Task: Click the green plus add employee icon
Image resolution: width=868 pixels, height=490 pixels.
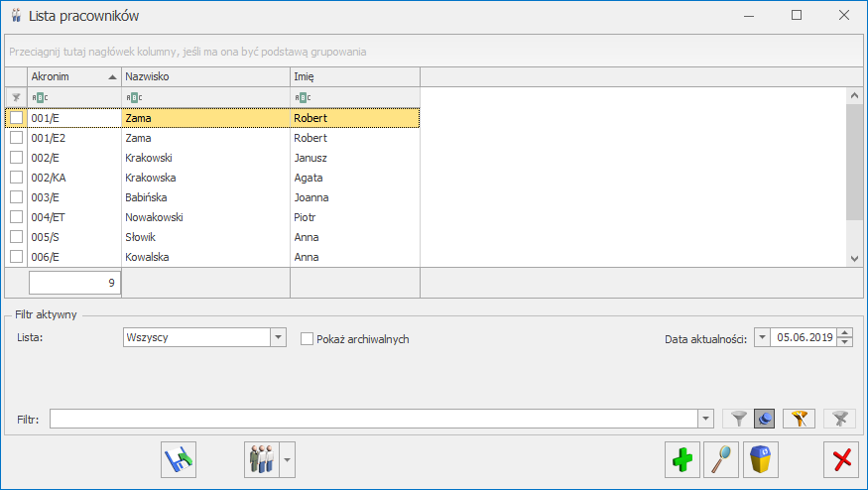Action: 682,459
